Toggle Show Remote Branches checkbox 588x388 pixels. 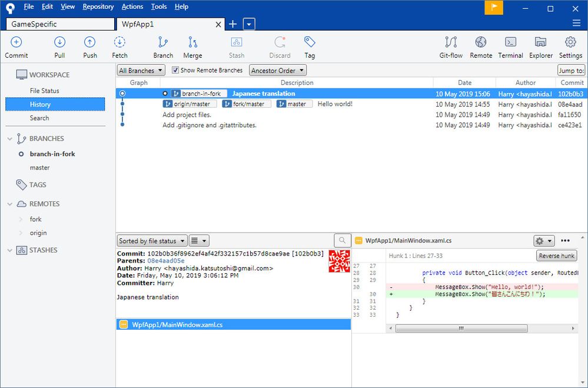[175, 70]
